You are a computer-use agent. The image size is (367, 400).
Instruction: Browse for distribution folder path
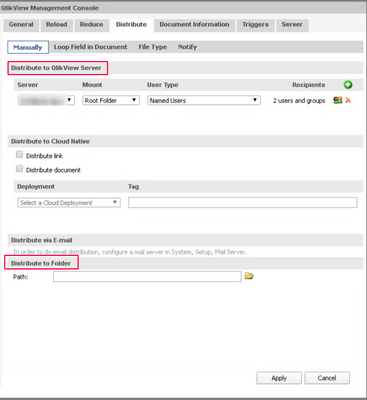(249, 276)
